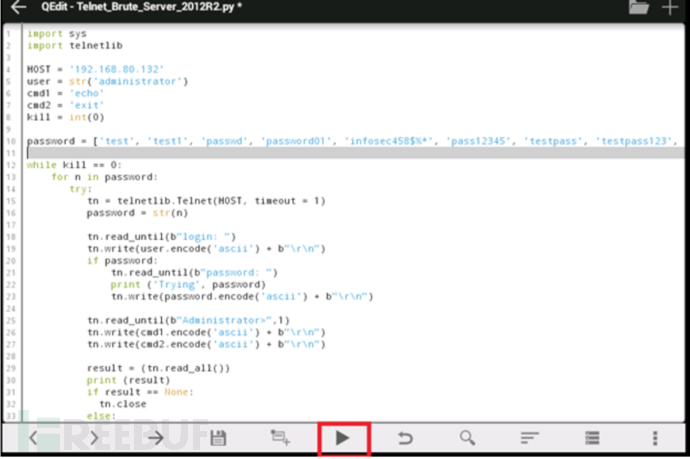
Task: Click the 'else:' line
Action: click(101, 416)
